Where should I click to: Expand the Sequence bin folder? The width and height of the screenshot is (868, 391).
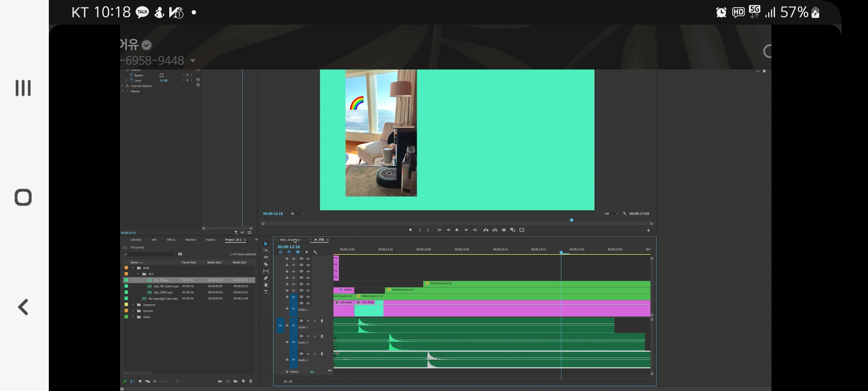click(x=133, y=305)
